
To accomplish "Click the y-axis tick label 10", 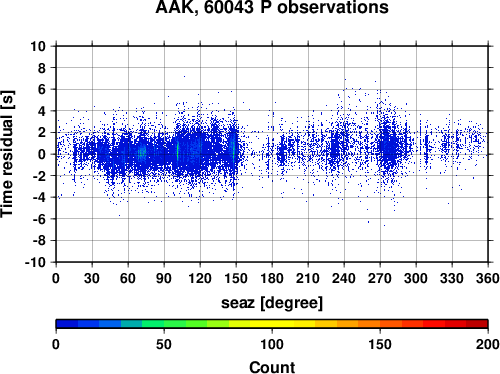I will (x=38, y=46).
